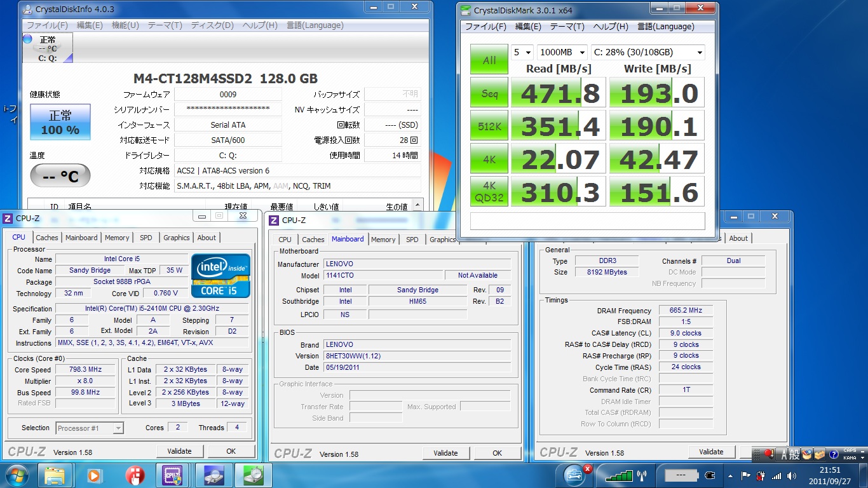Viewport: 868px width, 488px height.
Task: Click OK in the left CPU-Z window
Action: (231, 451)
